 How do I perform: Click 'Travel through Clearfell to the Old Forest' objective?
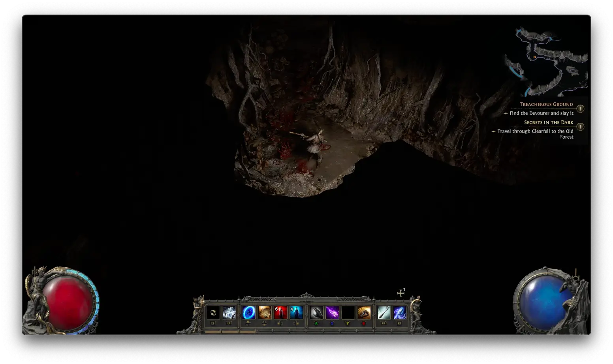click(x=535, y=134)
